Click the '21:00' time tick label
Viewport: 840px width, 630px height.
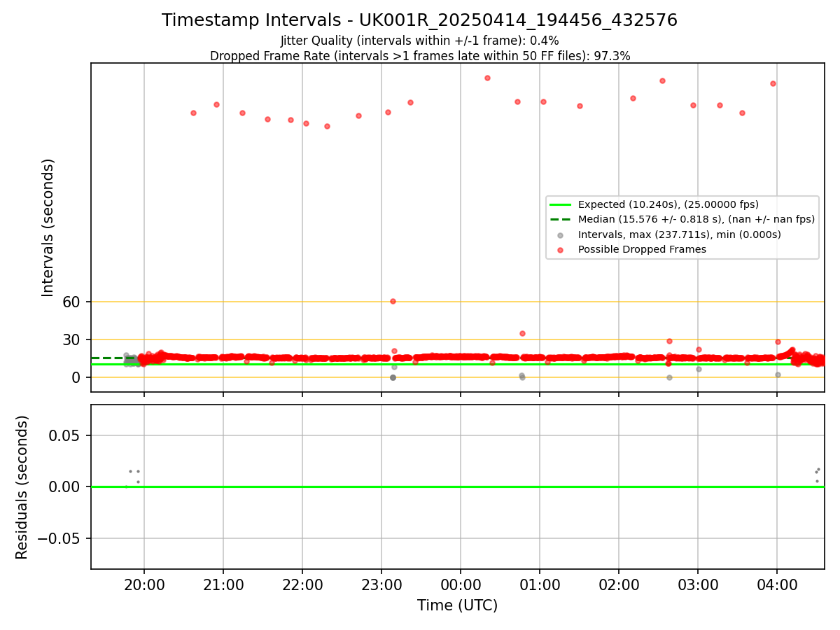[x=223, y=585]
